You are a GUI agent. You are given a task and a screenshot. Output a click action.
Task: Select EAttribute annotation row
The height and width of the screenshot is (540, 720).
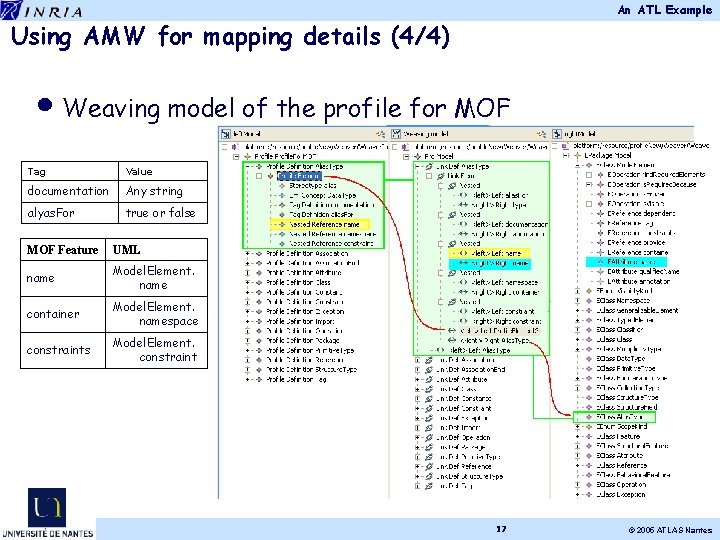(639, 281)
